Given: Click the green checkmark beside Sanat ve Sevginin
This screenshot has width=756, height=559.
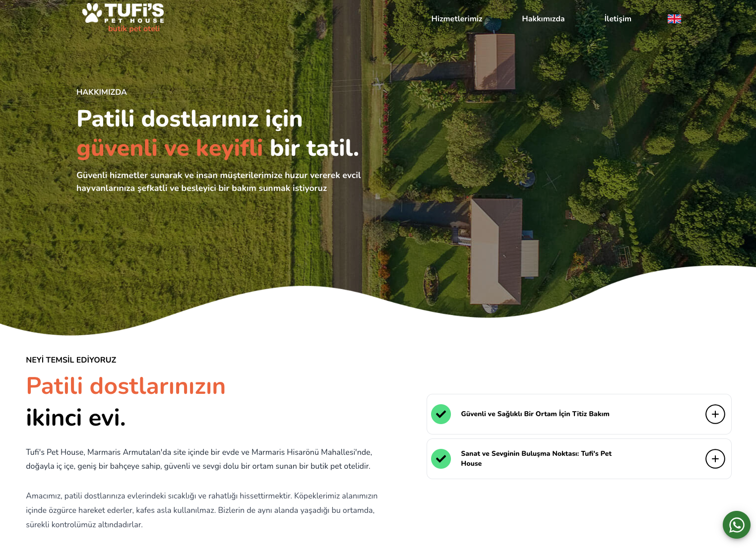Looking at the screenshot, I should (x=441, y=459).
